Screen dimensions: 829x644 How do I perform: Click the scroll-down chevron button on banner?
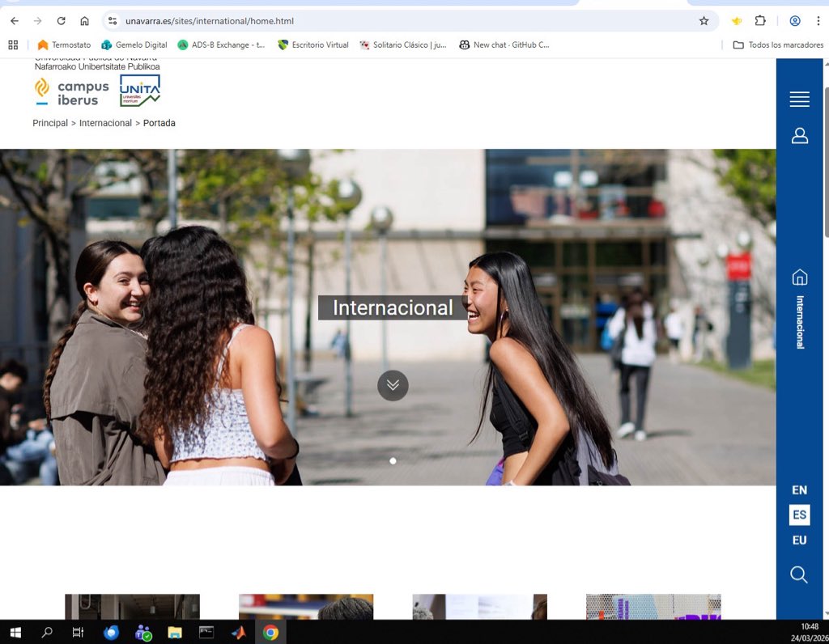click(x=393, y=385)
